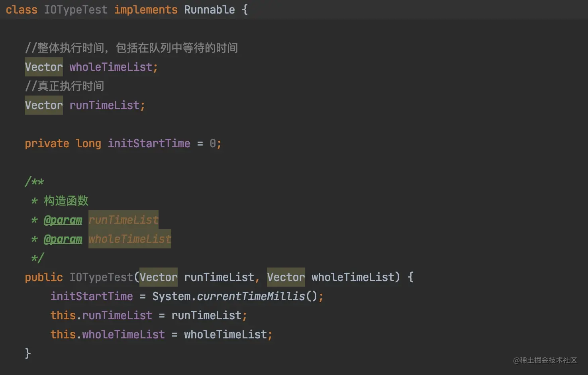Click the "System" class reference
Viewport: 588px width, 375px height.
tap(171, 296)
